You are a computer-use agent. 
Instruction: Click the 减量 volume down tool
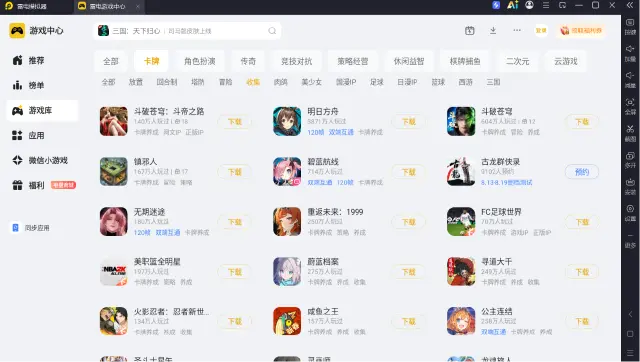(630, 80)
